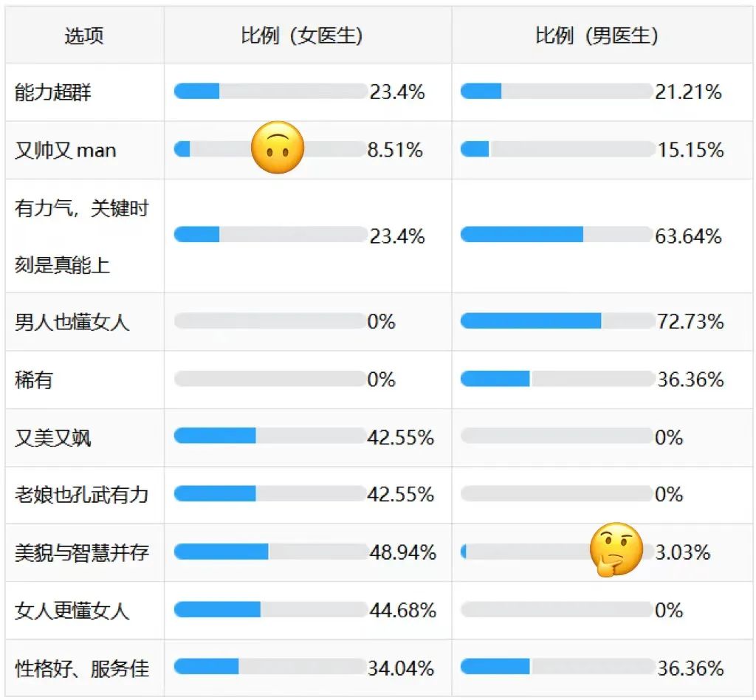Click the 又帅又 man option label
756x700 pixels.
pos(66,151)
